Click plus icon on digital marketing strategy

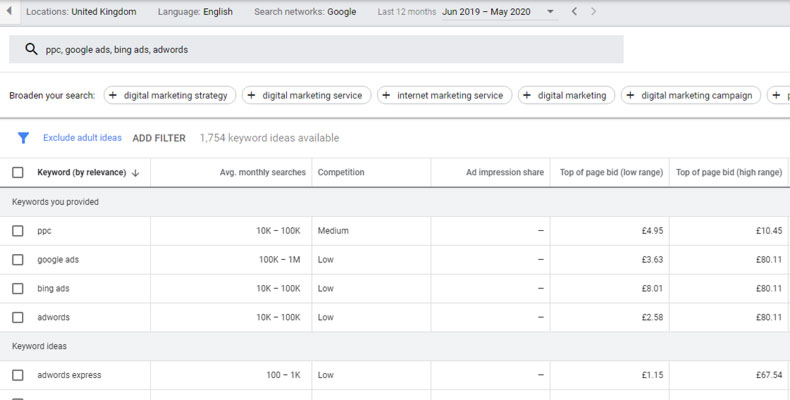click(113, 96)
